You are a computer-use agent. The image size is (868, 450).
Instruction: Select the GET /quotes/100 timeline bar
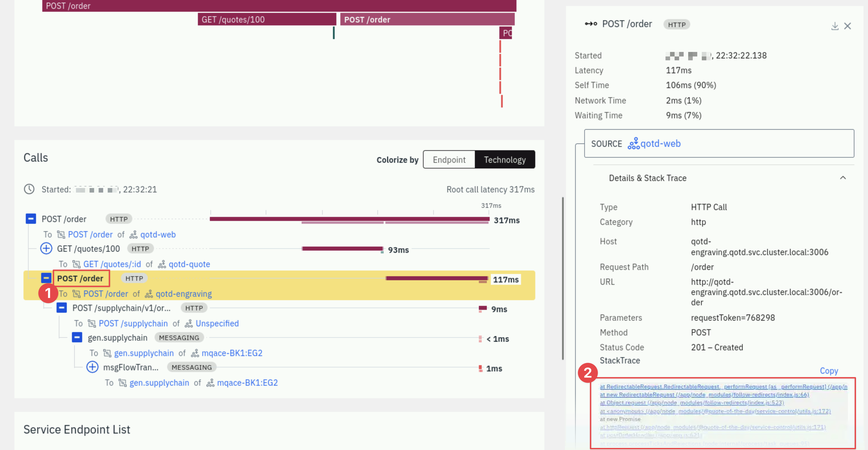click(x=267, y=19)
